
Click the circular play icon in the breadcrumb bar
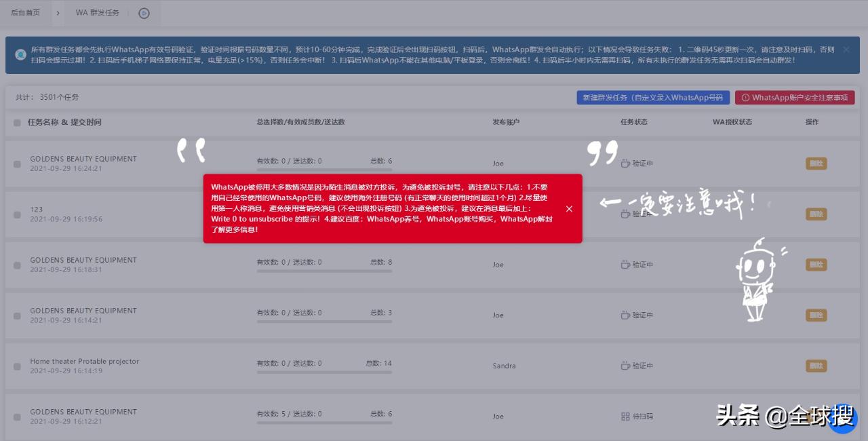point(144,13)
